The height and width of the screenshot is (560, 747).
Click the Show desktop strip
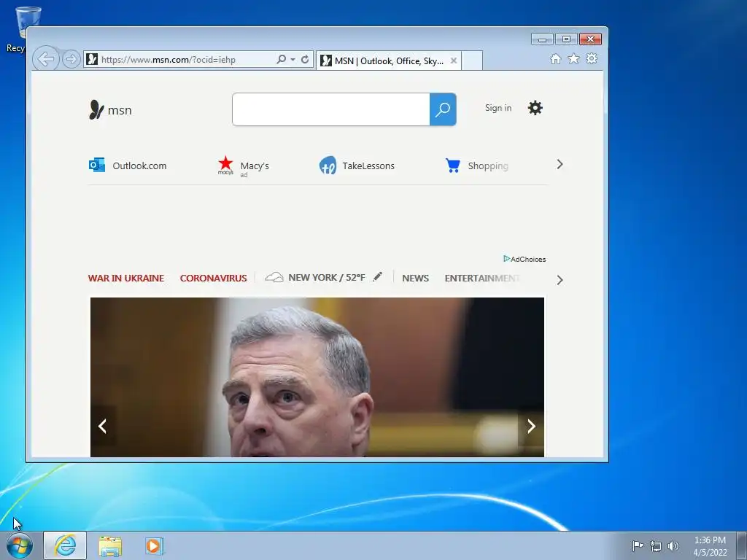[742, 546]
